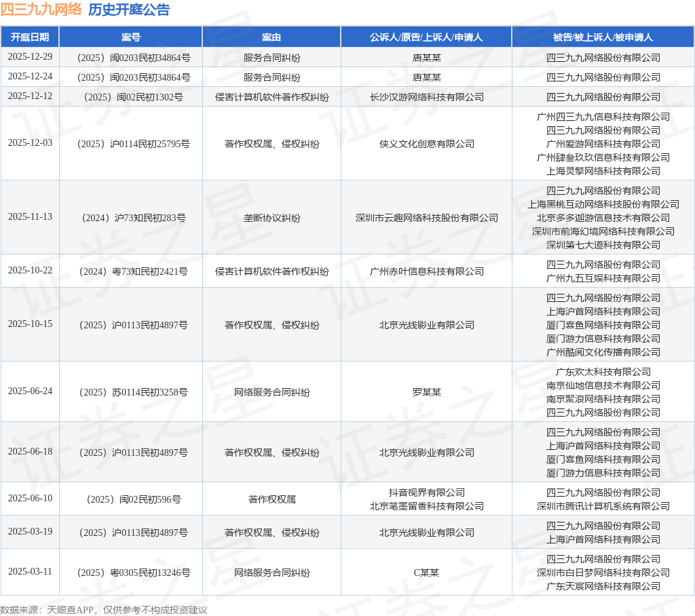The width and height of the screenshot is (695, 616).
Task: Click defendant 广州酷阅文化传播有限公司
Action: pos(603,352)
